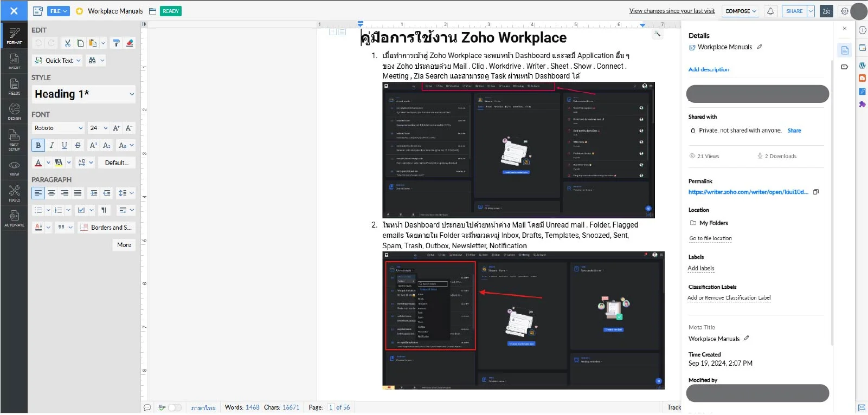Open the COMPOSE mode dropdown
This screenshot has height=415, width=868.
[741, 11]
